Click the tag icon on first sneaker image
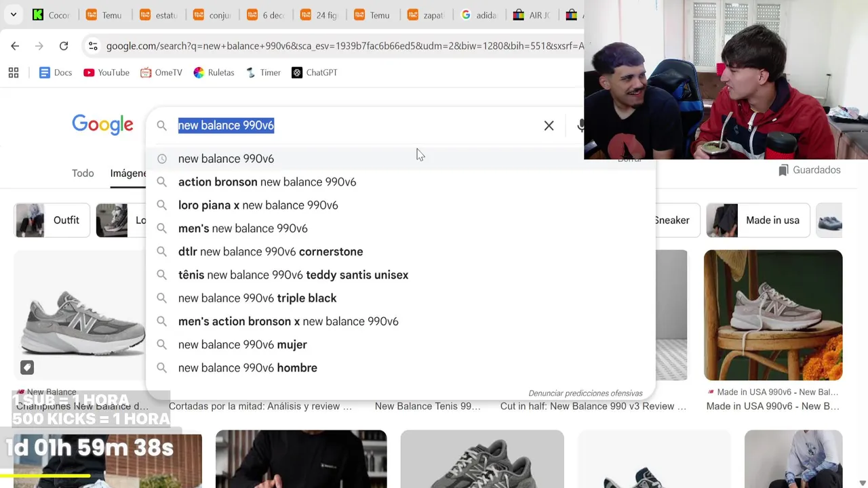The width and height of the screenshot is (868, 488). pyautogui.click(x=26, y=367)
